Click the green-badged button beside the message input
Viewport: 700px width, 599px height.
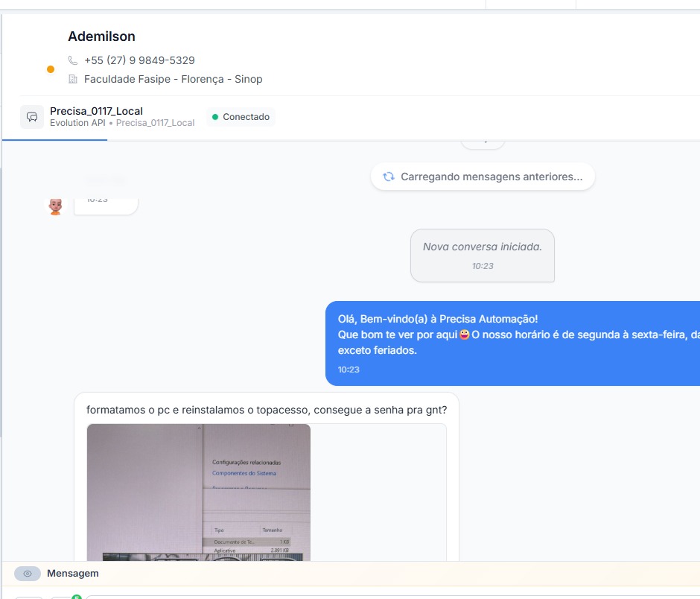pos(65,597)
